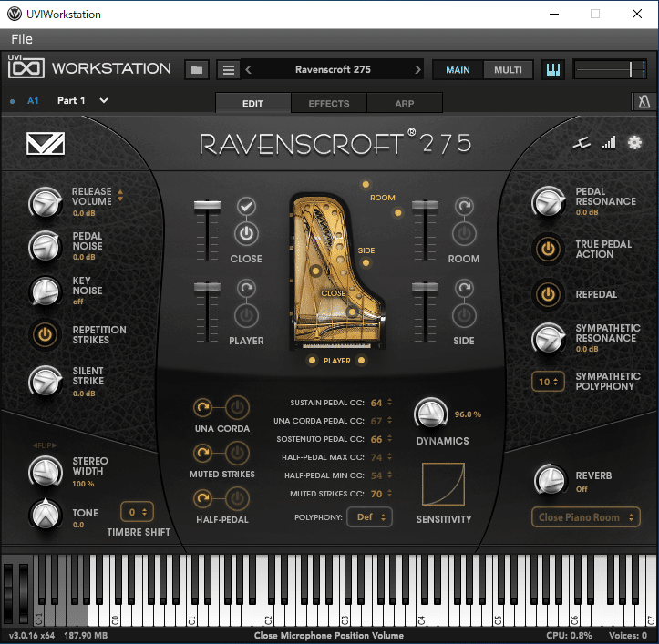659x644 pixels.
Task: Select the MULTI view tab
Action: (x=508, y=70)
